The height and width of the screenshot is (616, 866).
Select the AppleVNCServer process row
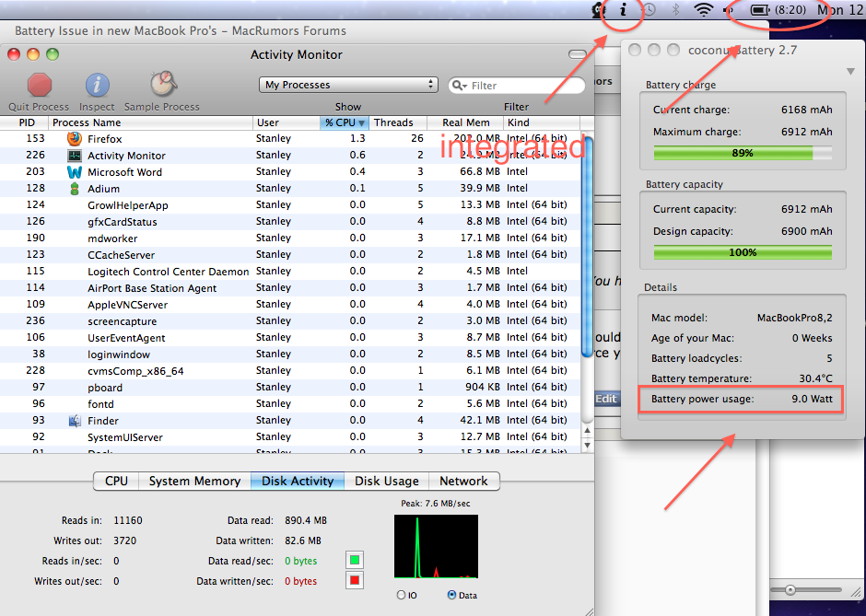click(x=290, y=305)
